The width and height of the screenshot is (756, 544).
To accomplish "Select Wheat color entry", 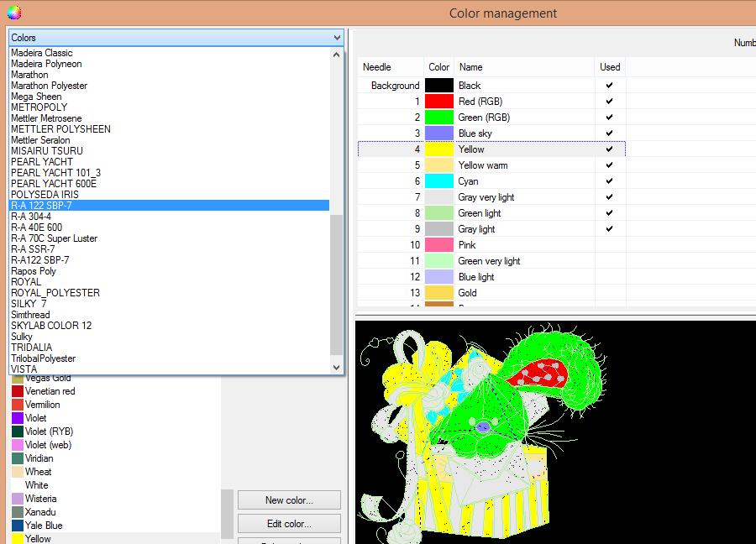I will pos(38,472).
